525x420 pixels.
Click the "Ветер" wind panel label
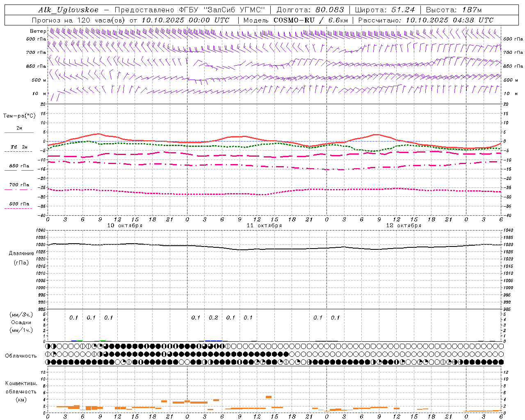[38, 31]
